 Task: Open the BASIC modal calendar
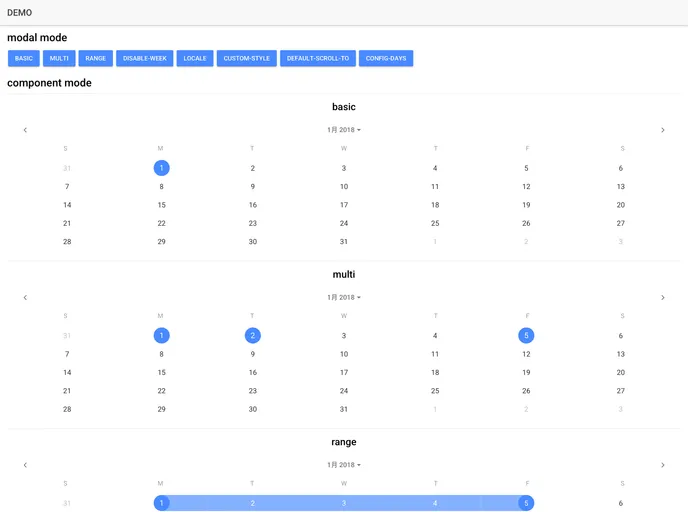[24, 58]
